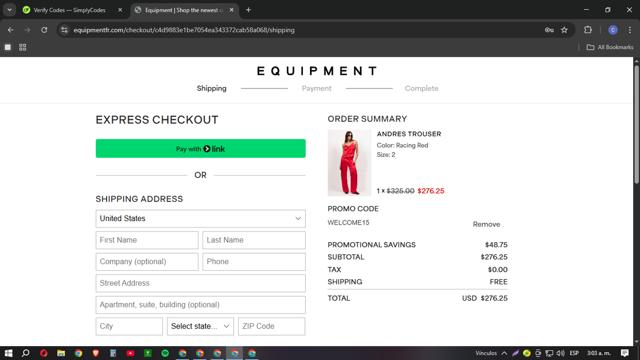
Task: Open the Opera browser taskbar icon
Action: 44,353
